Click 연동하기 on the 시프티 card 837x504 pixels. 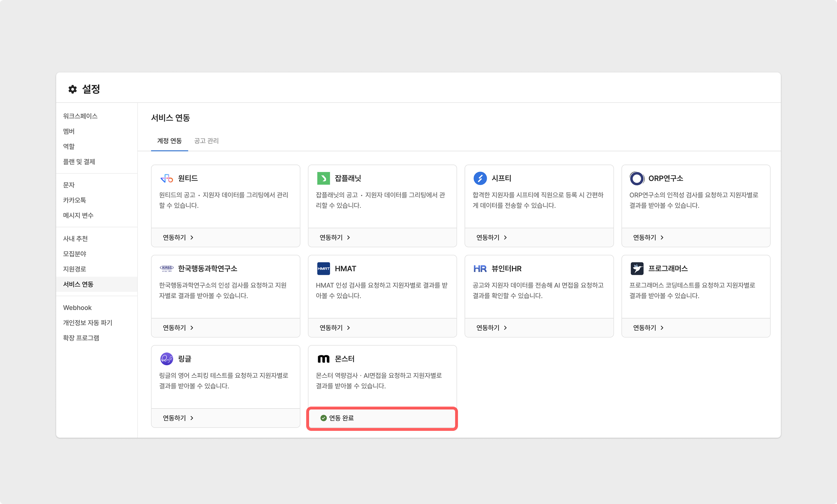491,238
